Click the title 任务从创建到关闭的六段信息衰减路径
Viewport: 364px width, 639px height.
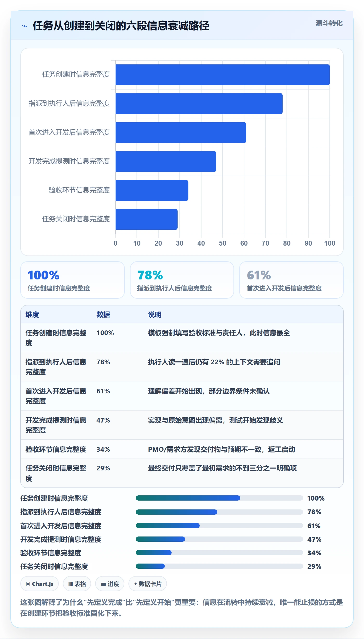(x=121, y=26)
